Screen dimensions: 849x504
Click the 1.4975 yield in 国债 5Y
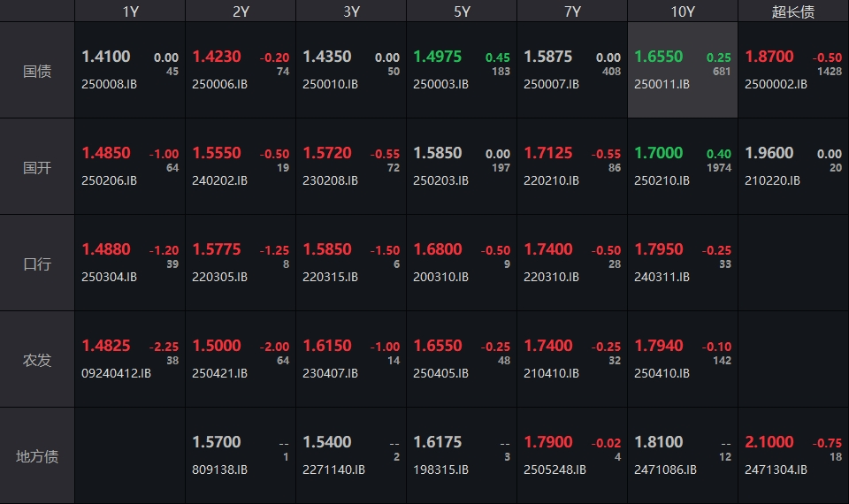(x=437, y=57)
